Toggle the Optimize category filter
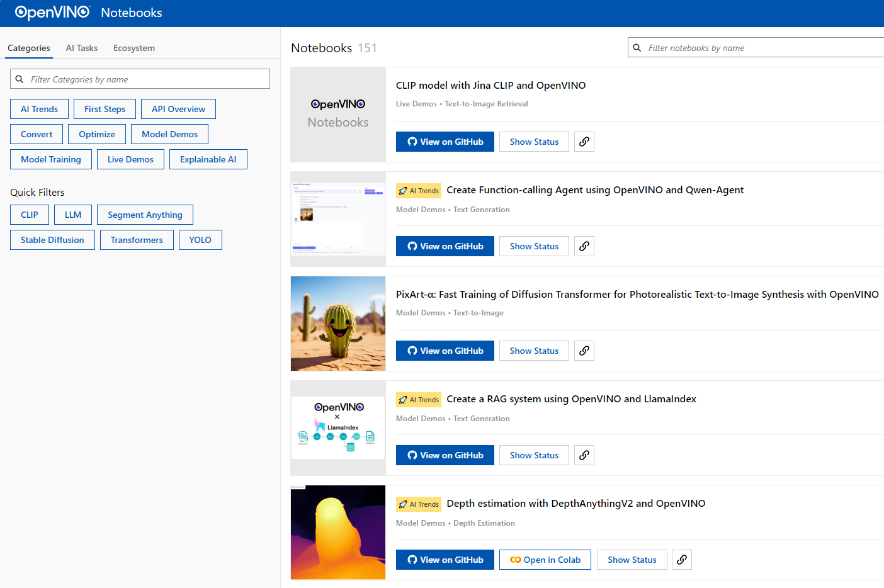 (x=97, y=134)
